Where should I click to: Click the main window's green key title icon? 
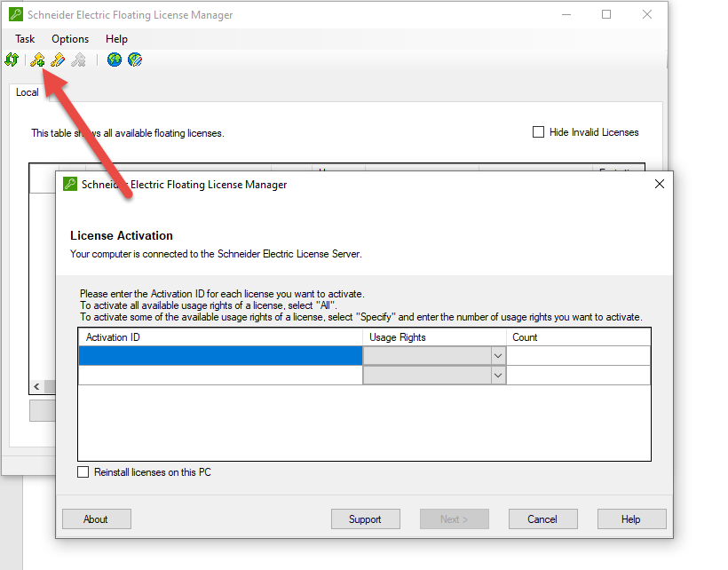[16, 14]
